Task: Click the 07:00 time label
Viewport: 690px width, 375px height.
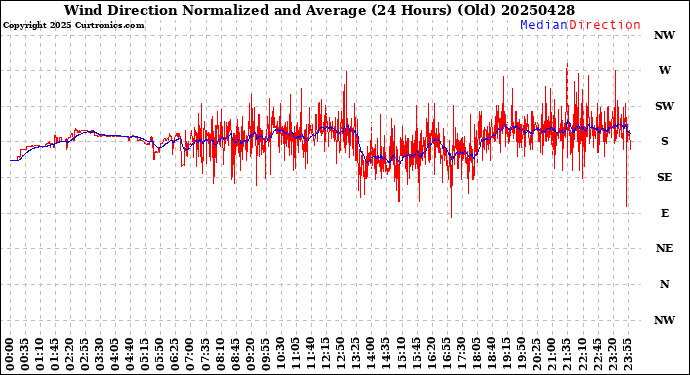Action: [x=190, y=354]
